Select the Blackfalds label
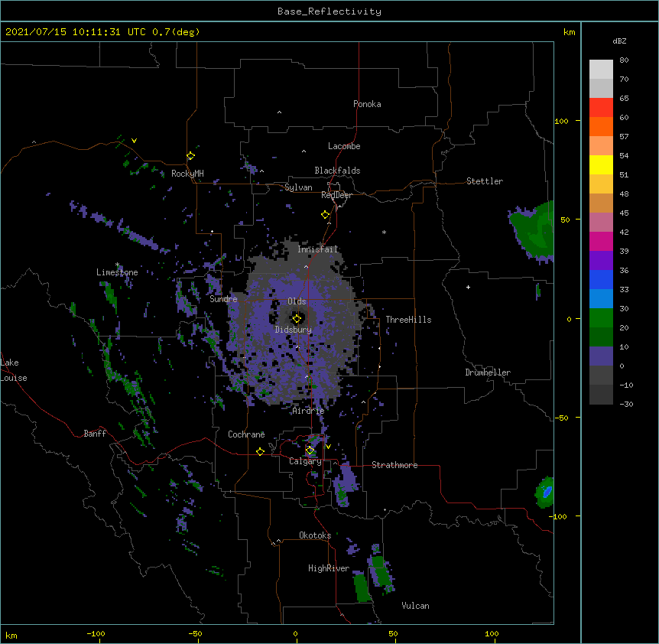 (x=337, y=171)
